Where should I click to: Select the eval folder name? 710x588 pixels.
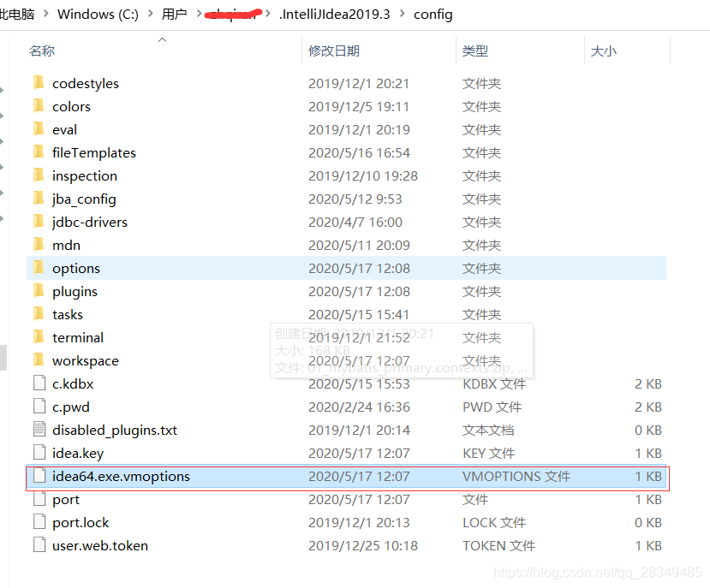tap(65, 130)
